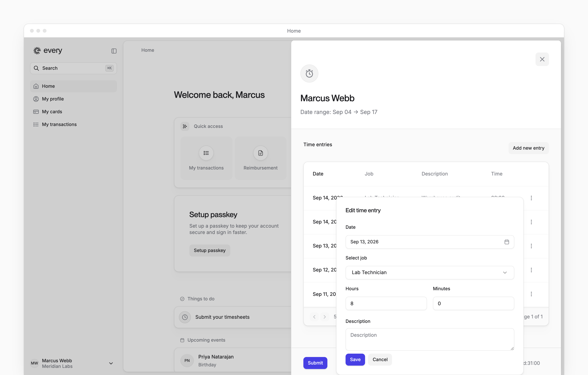Click the MW avatar in sidebar

click(x=34, y=363)
